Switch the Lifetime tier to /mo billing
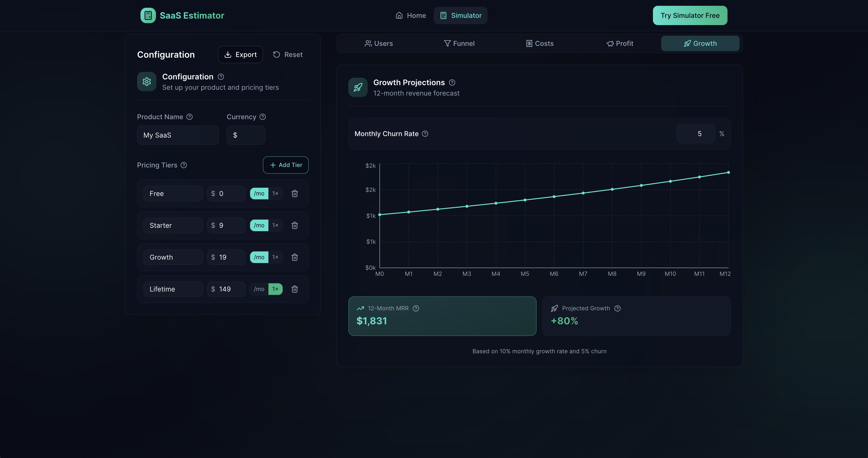 tap(259, 289)
